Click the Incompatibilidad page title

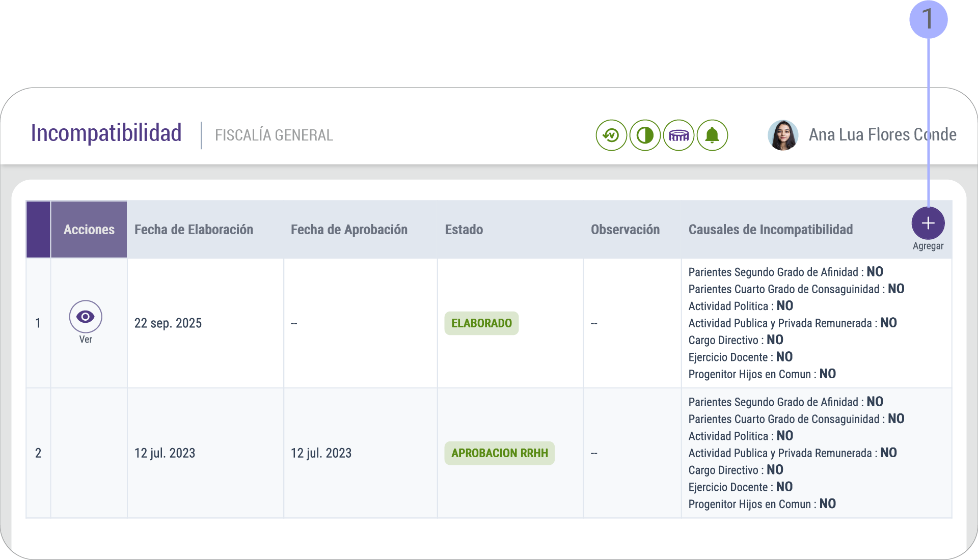pos(106,133)
